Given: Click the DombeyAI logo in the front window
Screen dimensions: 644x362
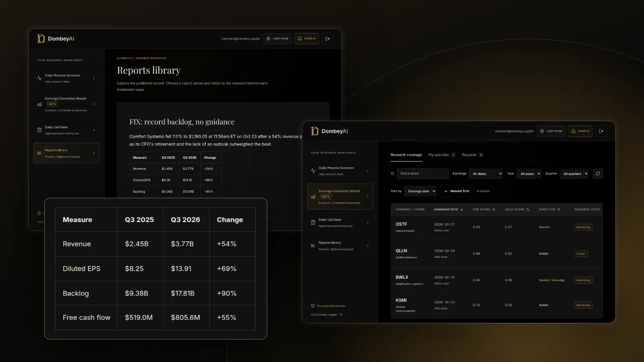Looking at the screenshot, I should 330,131.
